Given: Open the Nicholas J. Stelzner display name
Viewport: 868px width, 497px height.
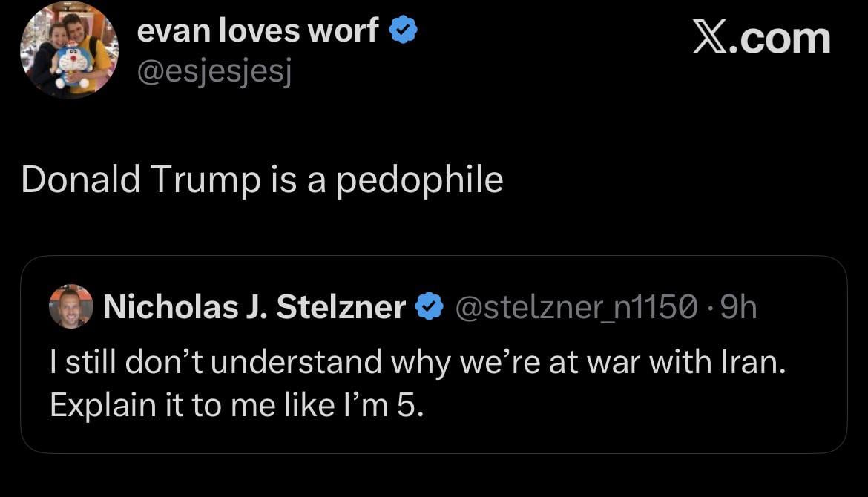Looking at the screenshot, I should pos(254,307).
